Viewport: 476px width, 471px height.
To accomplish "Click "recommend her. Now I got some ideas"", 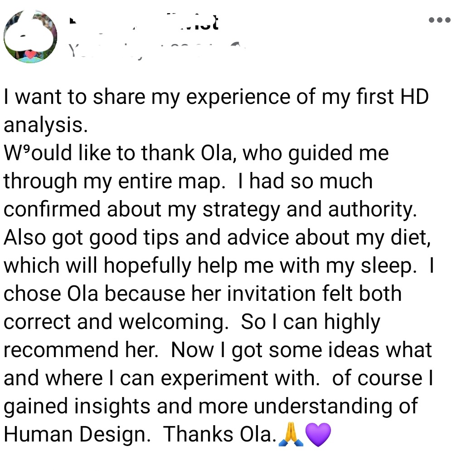I will pyautogui.click(x=218, y=350).
